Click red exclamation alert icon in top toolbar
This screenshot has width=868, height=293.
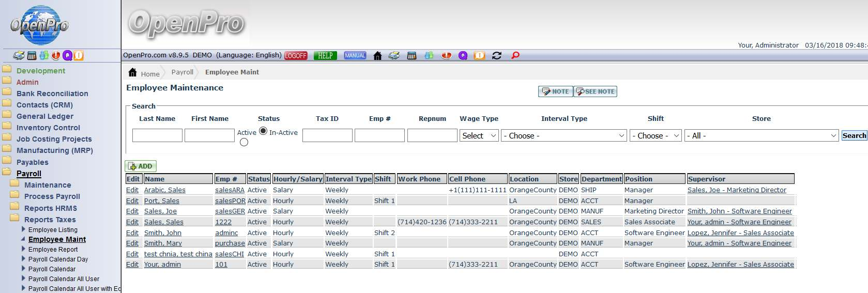(446, 56)
